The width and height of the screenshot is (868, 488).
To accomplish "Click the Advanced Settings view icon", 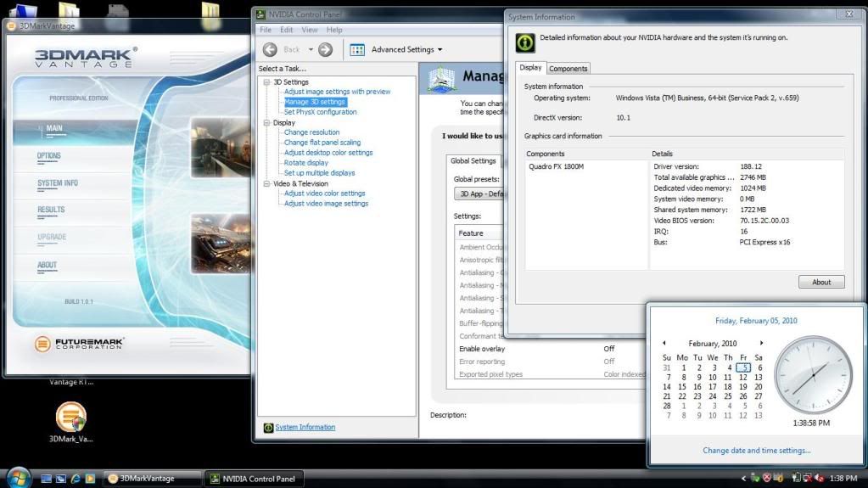I will point(357,50).
